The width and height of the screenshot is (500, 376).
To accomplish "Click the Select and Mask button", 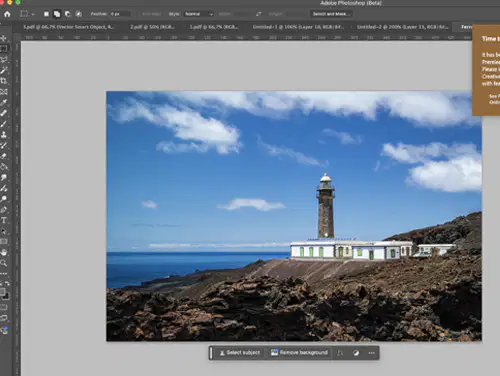I will (331, 14).
